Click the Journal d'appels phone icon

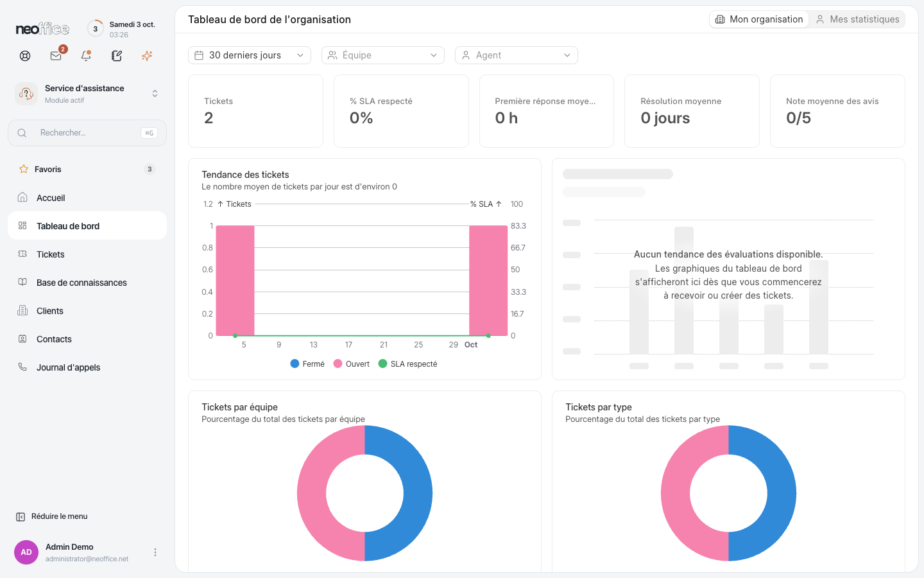click(x=22, y=367)
